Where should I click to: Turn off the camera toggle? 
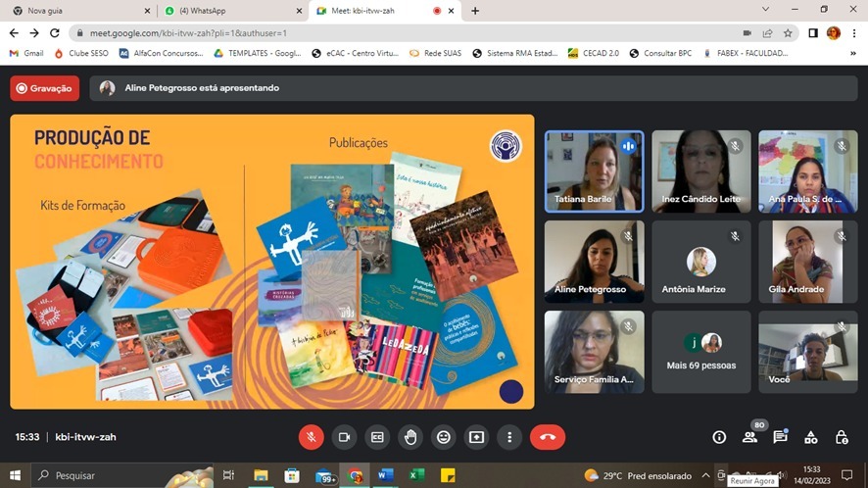tap(344, 437)
